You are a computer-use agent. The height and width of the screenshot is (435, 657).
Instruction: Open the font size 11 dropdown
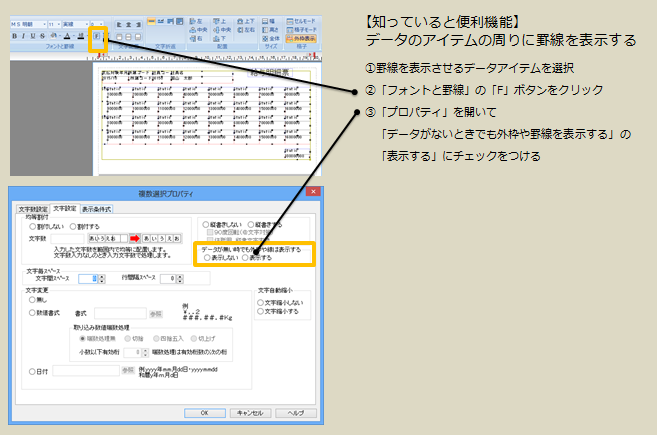[x=59, y=24]
